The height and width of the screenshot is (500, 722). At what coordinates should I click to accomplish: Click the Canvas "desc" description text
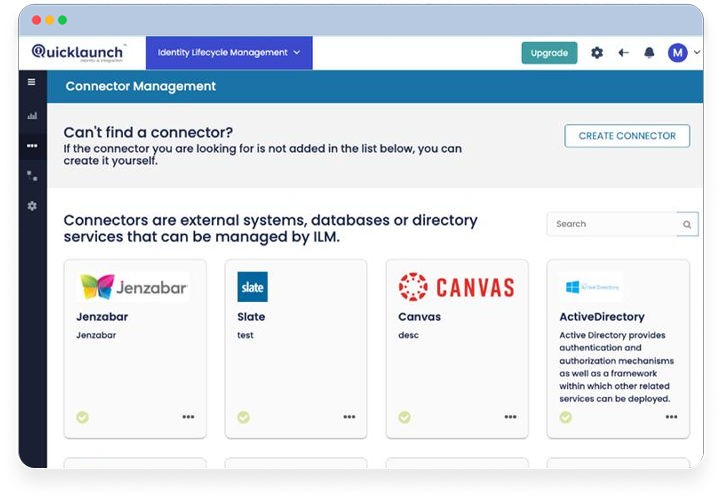pyautogui.click(x=408, y=335)
